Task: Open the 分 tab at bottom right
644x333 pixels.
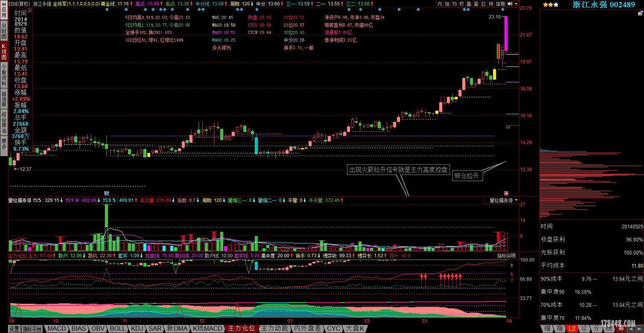Action: click(596, 329)
